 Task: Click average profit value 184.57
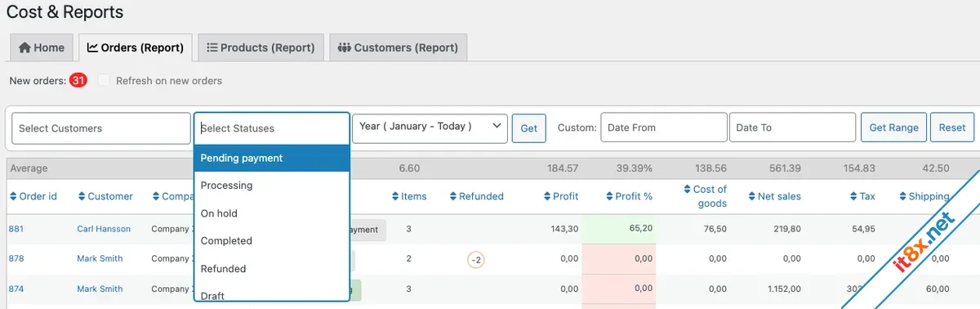563,168
